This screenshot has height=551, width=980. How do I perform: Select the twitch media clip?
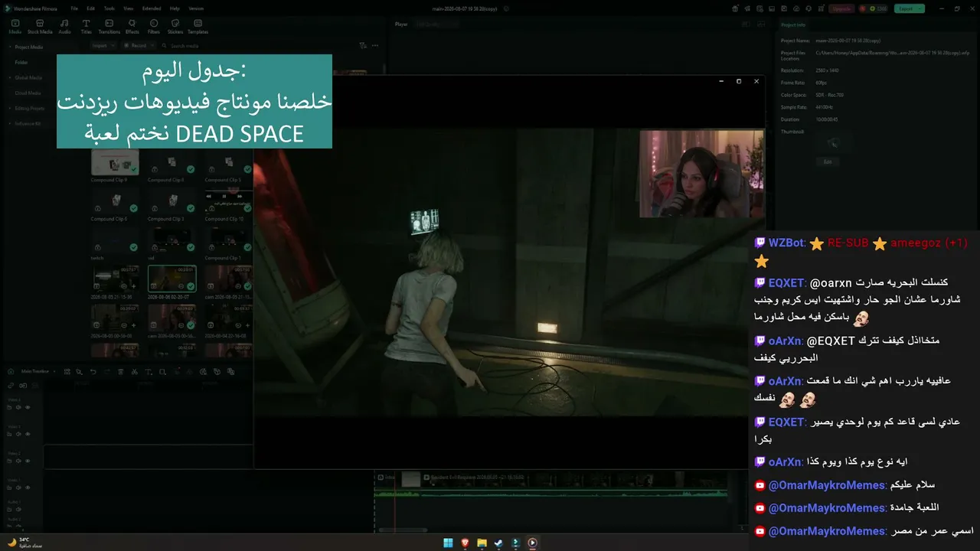click(115, 240)
